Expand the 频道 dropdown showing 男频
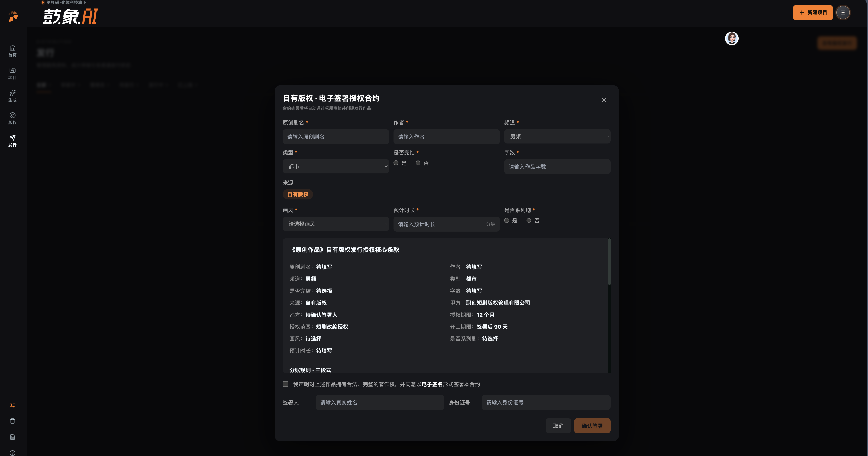868x456 pixels. pyautogui.click(x=557, y=136)
